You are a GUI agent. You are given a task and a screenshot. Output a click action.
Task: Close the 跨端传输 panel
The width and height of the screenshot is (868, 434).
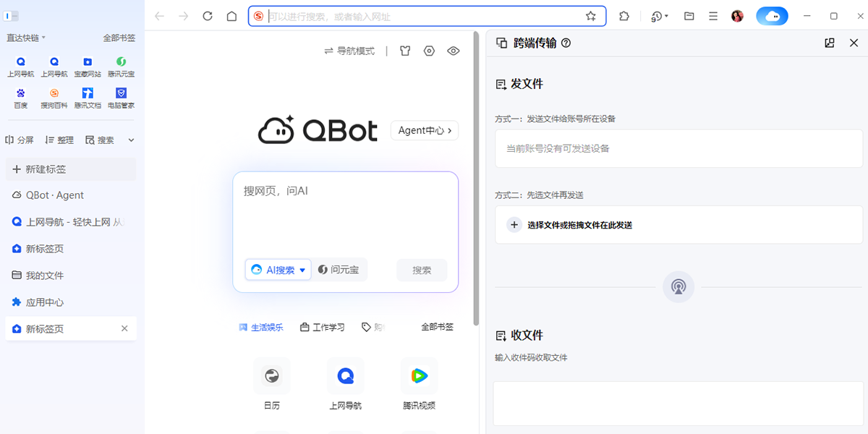854,43
